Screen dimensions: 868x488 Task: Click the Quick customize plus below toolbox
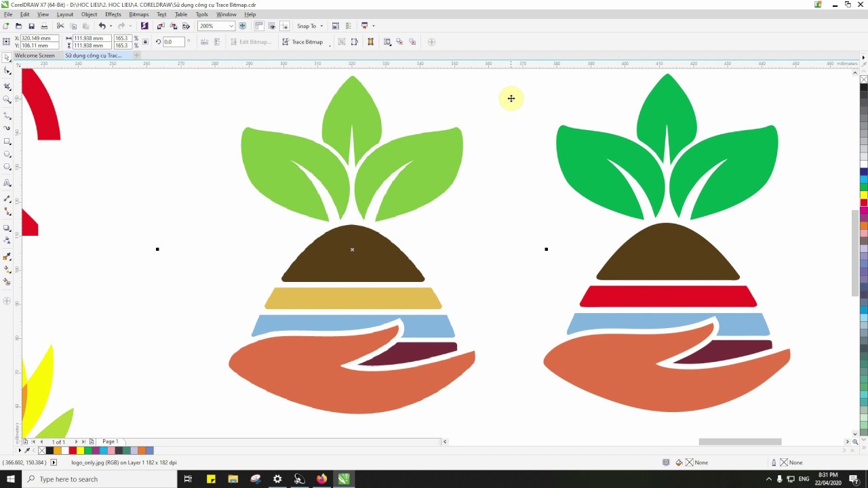point(7,301)
